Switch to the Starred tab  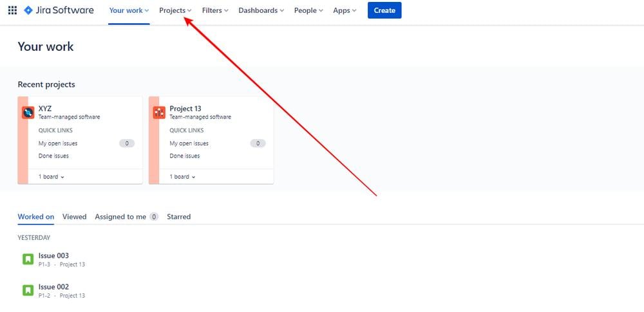point(178,217)
